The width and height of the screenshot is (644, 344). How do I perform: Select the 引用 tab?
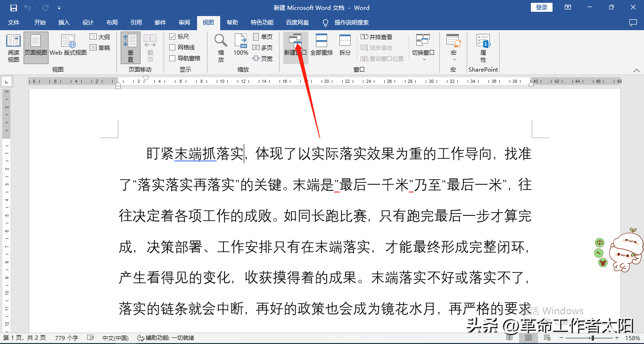tap(136, 23)
